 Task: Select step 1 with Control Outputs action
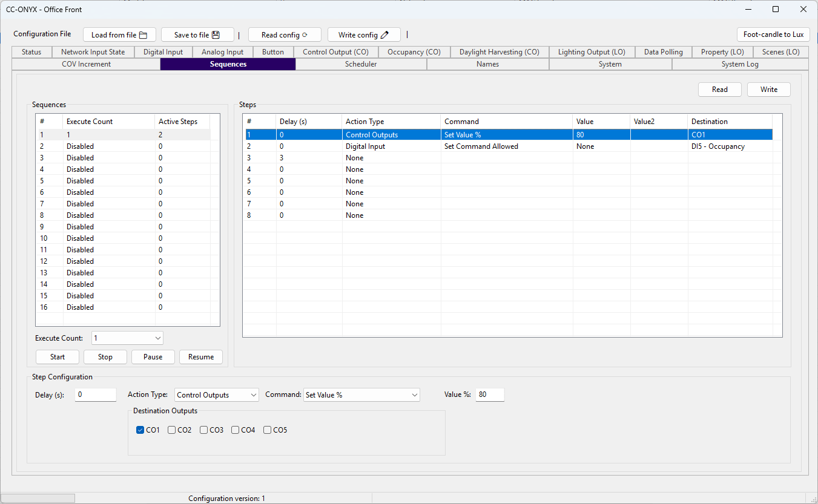pyautogui.click(x=508, y=135)
